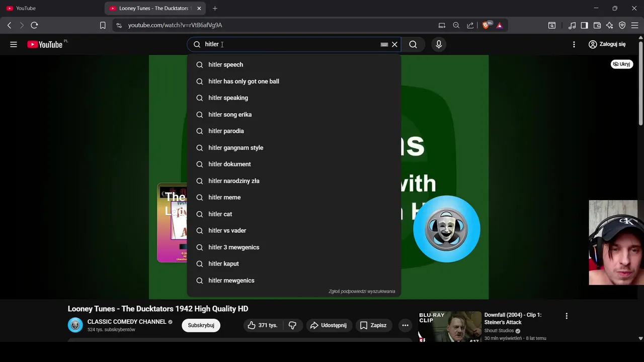Choose suggestion hitler dokument
The image size is (644, 362).
pyautogui.click(x=294, y=164)
